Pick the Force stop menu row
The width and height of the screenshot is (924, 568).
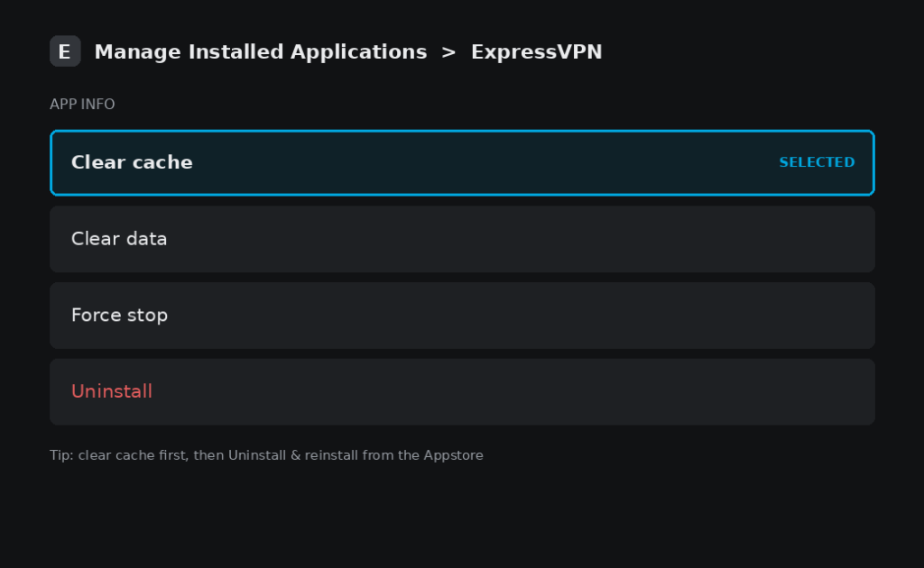[462, 316]
